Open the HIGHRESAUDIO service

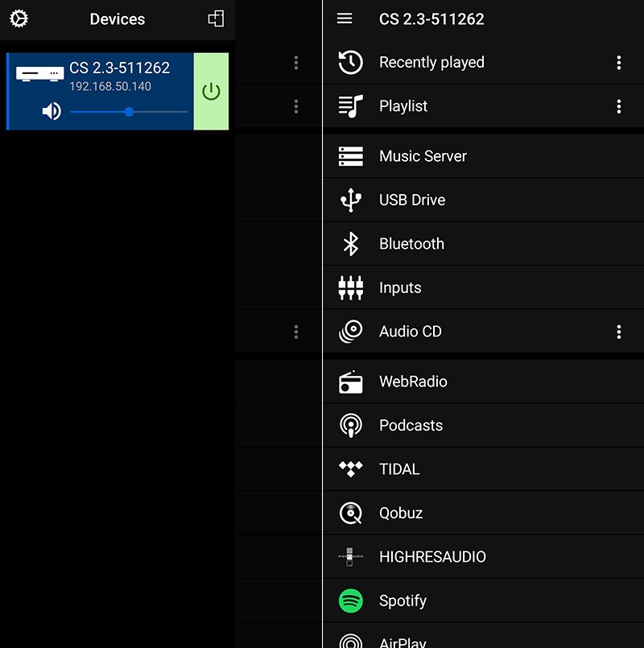pyautogui.click(x=483, y=557)
